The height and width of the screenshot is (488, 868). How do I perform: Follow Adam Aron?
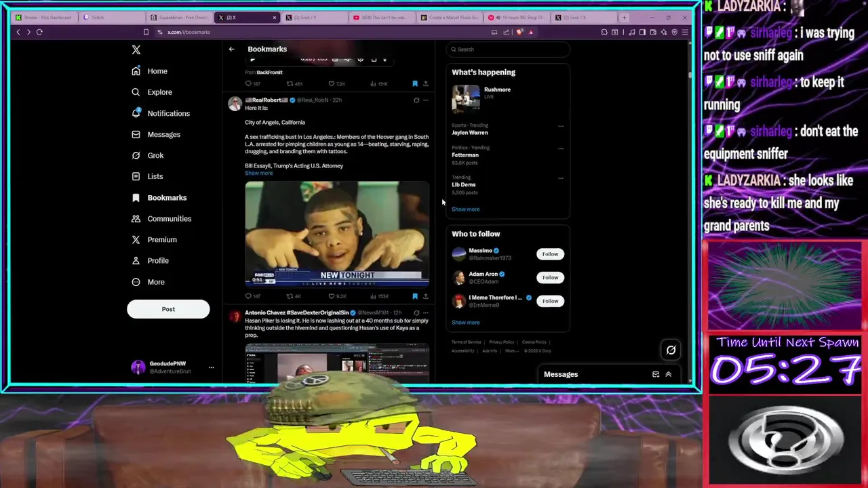550,277
